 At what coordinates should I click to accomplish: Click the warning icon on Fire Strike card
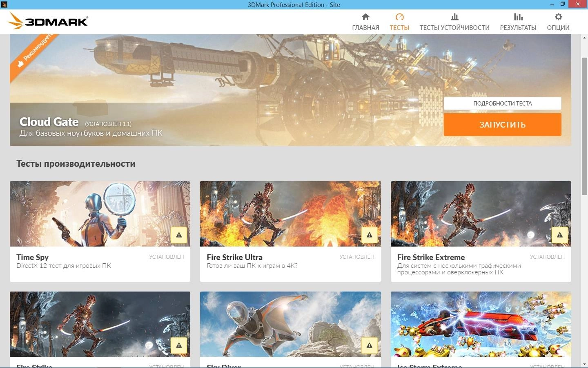coord(179,345)
